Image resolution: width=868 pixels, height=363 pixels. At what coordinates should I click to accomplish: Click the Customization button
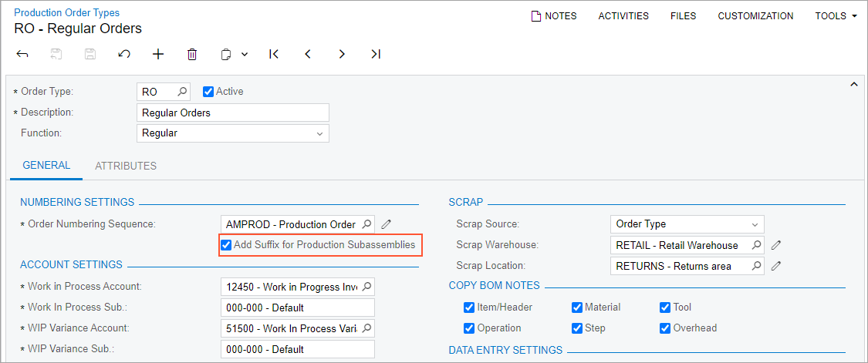(755, 15)
